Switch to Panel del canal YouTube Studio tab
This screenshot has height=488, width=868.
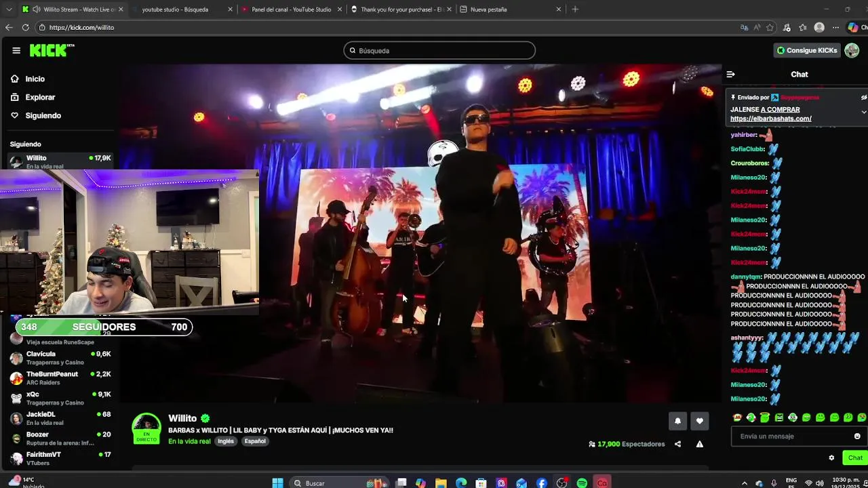(x=292, y=9)
